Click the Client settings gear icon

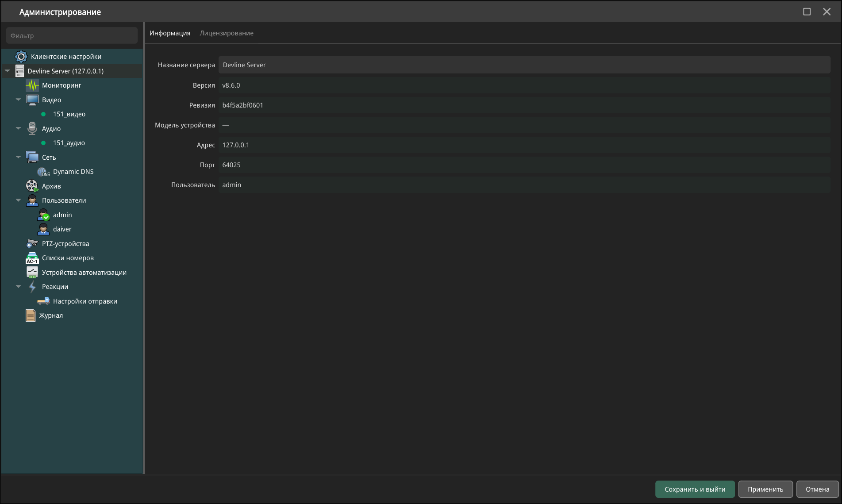(21, 57)
